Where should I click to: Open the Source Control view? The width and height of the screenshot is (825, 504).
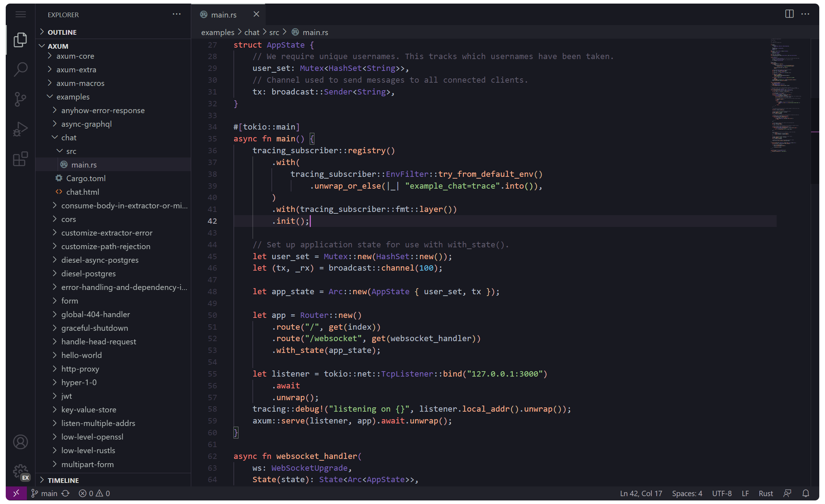coord(20,99)
